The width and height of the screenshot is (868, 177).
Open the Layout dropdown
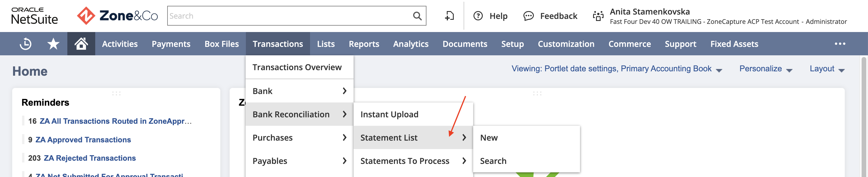[x=827, y=69]
